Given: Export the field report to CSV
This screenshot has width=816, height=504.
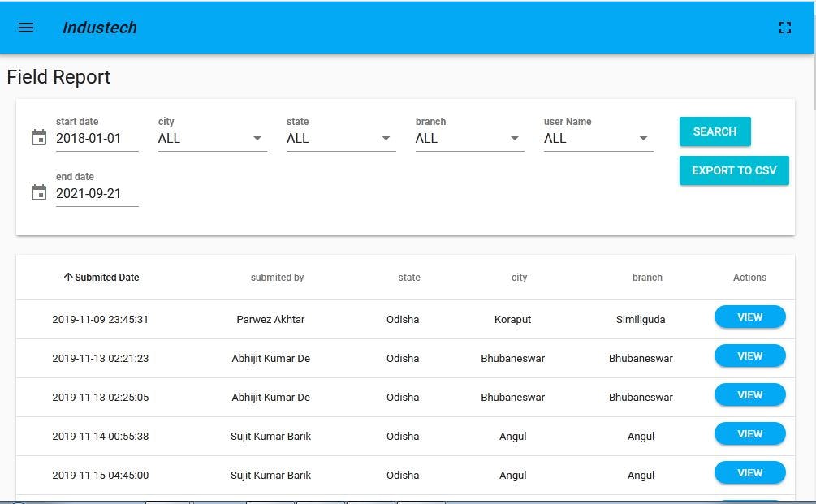Looking at the screenshot, I should [x=734, y=170].
